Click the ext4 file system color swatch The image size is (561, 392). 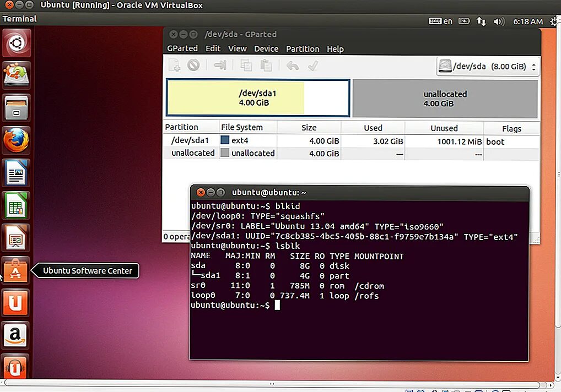coord(225,140)
